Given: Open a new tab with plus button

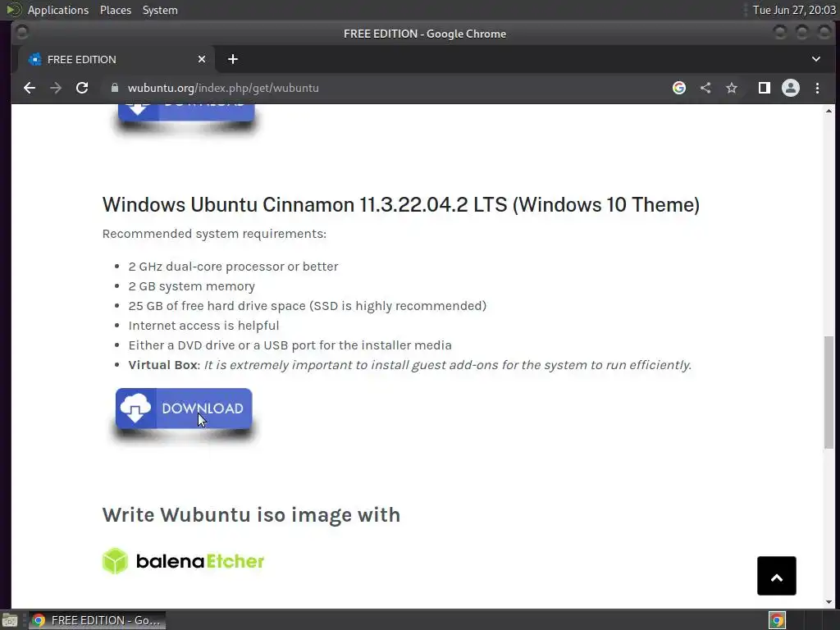Looking at the screenshot, I should pyautogui.click(x=232, y=59).
